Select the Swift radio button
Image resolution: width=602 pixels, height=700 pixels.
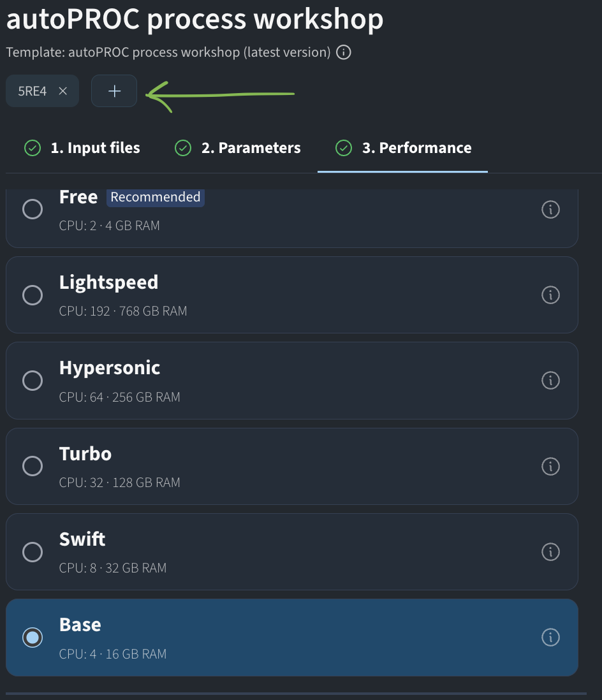pyautogui.click(x=33, y=552)
